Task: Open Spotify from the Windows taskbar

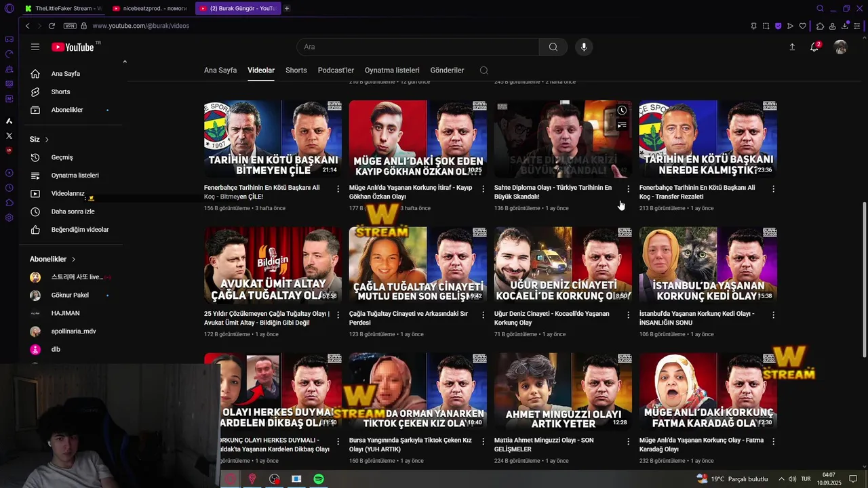Action: coord(319,479)
